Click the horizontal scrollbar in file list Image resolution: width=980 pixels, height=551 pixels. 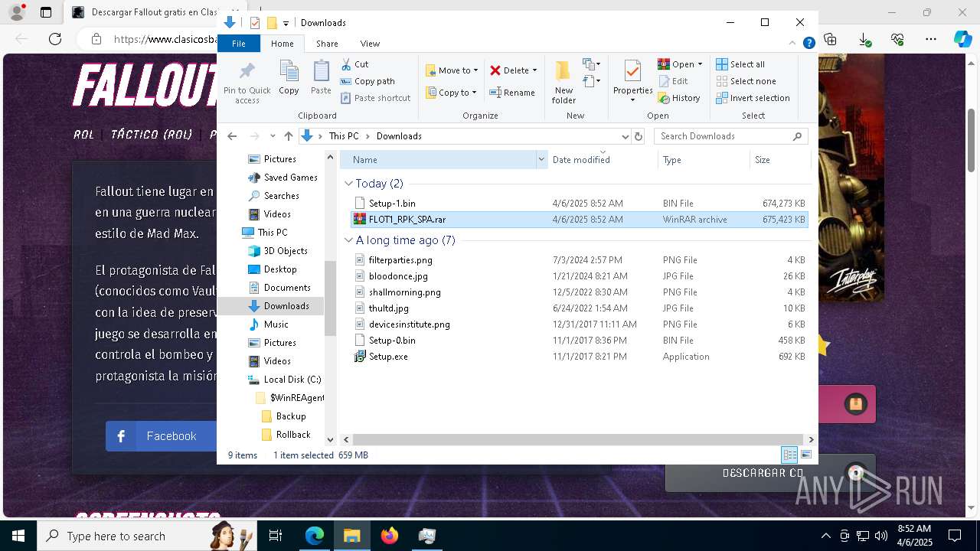[578, 439]
